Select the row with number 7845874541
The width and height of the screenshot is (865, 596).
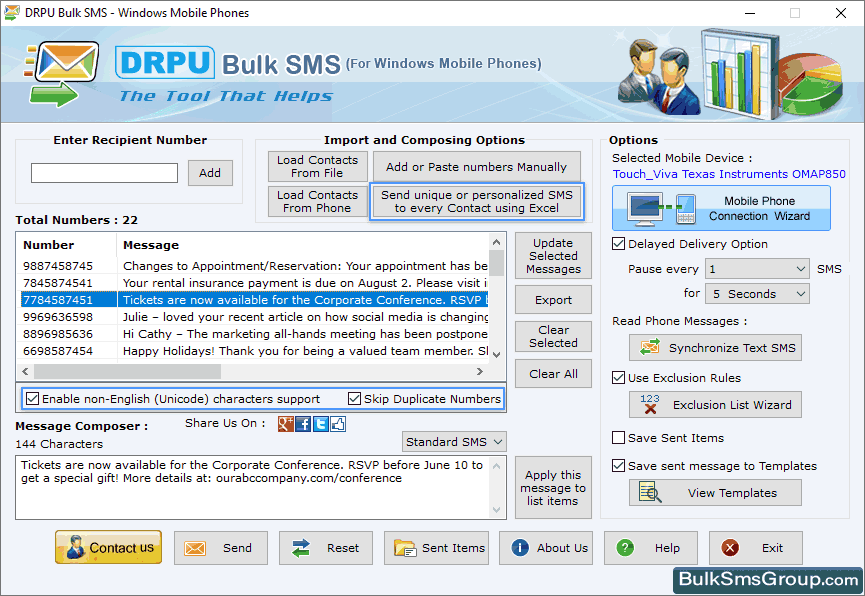tap(254, 283)
